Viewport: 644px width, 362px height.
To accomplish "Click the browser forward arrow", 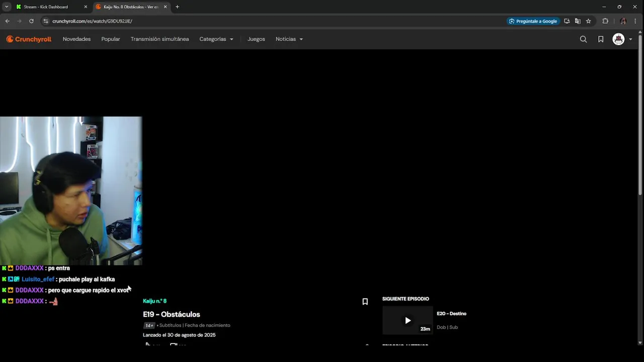I will pos(19,21).
